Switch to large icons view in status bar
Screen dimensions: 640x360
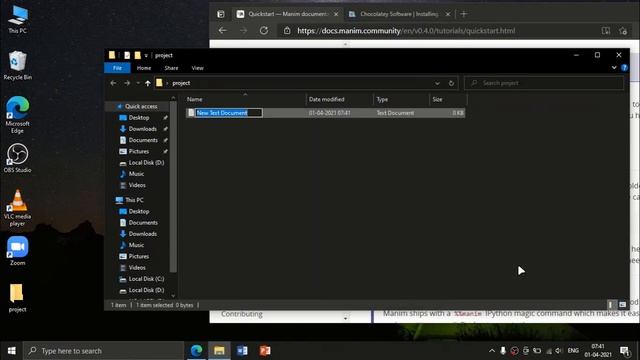pyautogui.click(x=622, y=304)
